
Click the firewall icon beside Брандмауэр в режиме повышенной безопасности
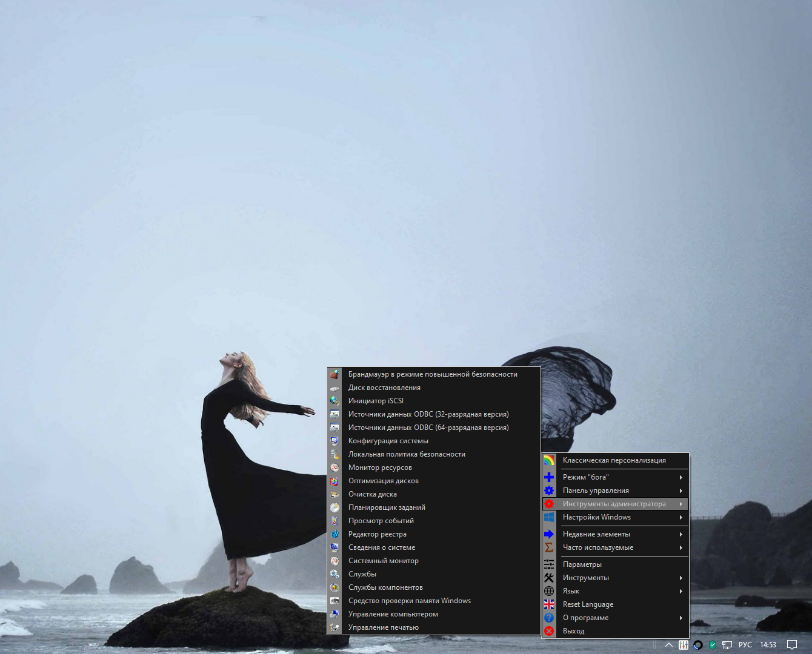[334, 374]
